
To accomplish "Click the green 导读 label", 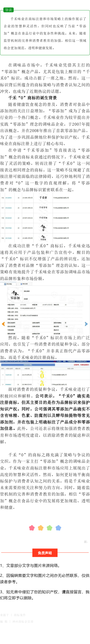I will tap(9, 10).
